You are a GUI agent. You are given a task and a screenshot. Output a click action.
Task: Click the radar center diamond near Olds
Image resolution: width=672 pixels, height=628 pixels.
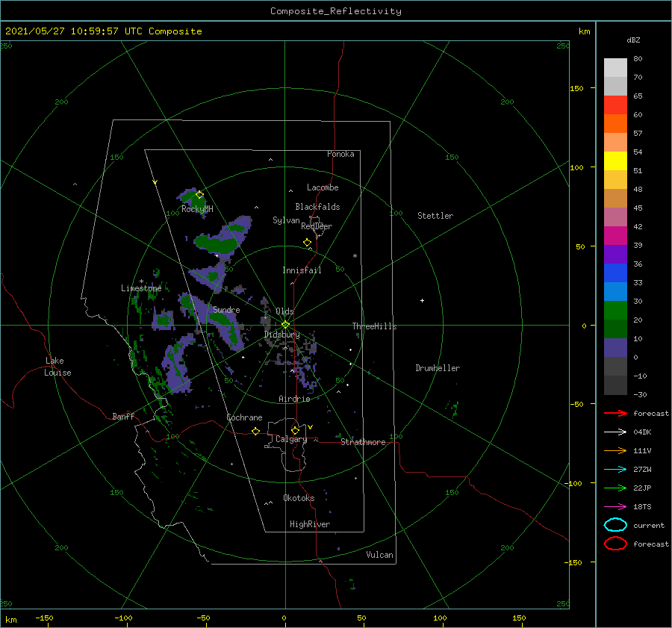(x=285, y=325)
